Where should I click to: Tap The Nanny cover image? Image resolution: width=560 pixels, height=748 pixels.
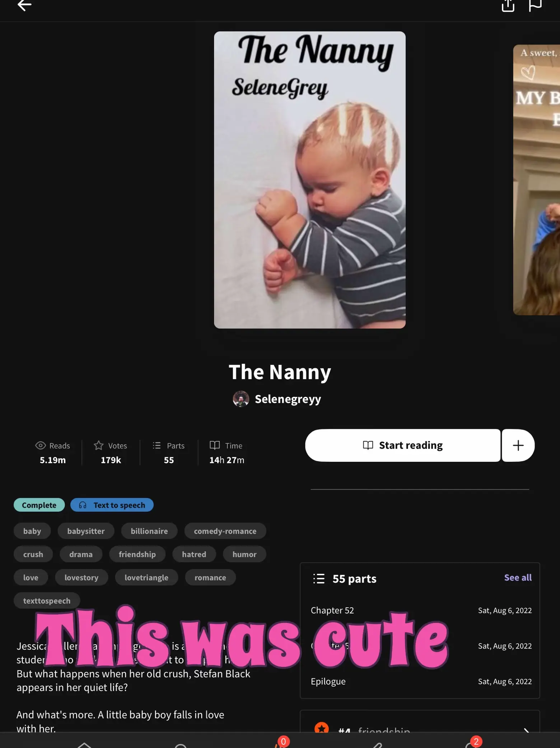click(310, 180)
